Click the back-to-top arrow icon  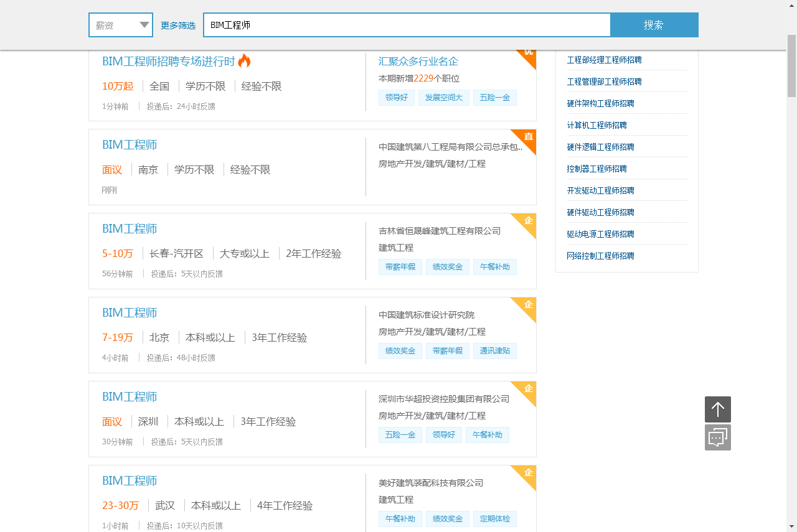717,409
